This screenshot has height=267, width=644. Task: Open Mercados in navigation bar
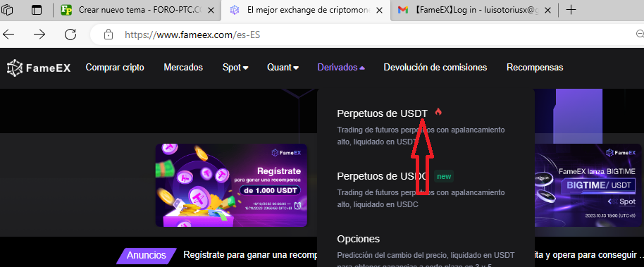(x=183, y=68)
